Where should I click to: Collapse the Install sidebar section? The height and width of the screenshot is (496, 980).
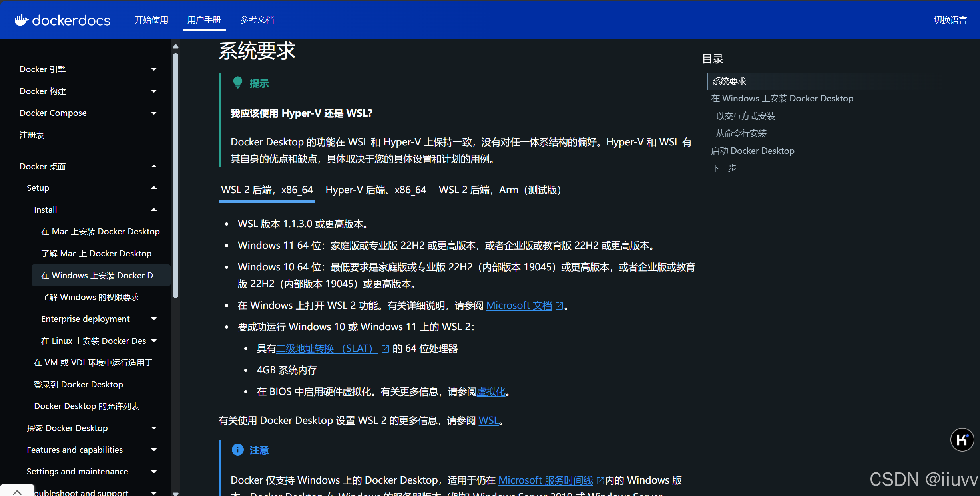[x=154, y=210]
